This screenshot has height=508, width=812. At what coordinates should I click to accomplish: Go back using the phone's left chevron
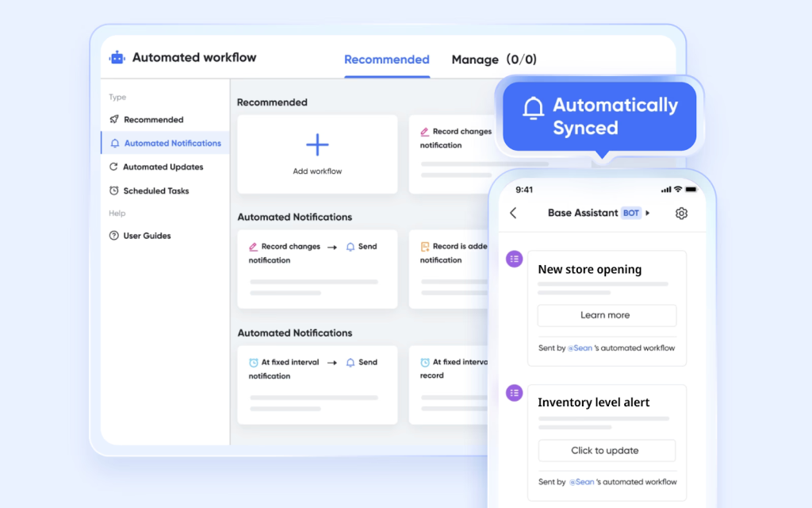tap(513, 213)
